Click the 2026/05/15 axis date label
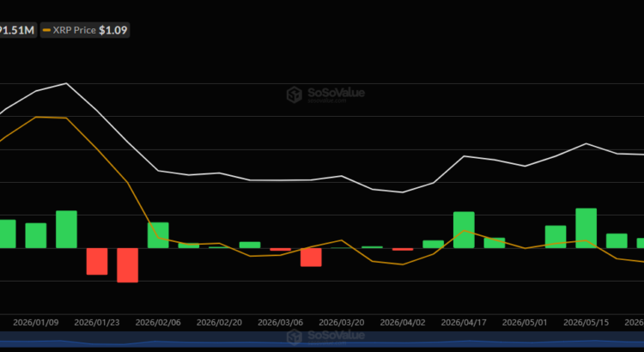Image resolution: width=644 pixels, height=352 pixels. point(586,323)
